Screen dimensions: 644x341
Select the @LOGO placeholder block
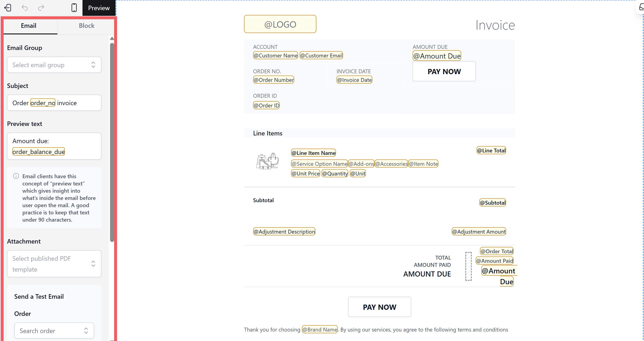tap(280, 24)
